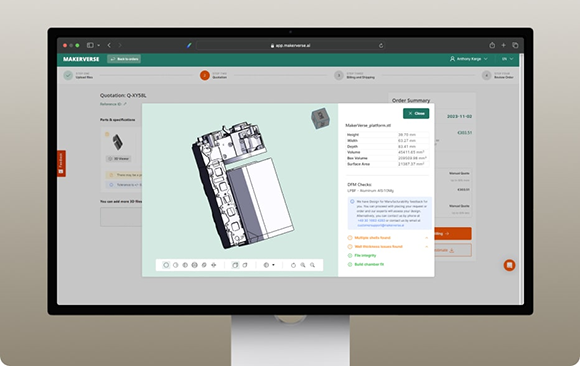Click the Build chamber fit check item
The image size is (580, 366).
366,264
